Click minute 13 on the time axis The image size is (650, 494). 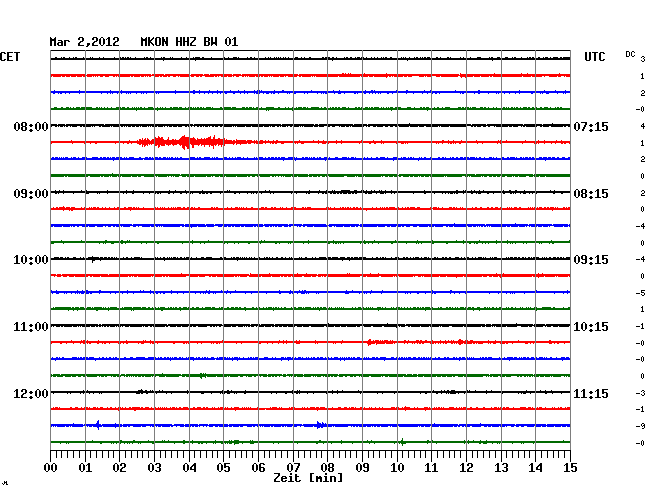[x=501, y=467]
